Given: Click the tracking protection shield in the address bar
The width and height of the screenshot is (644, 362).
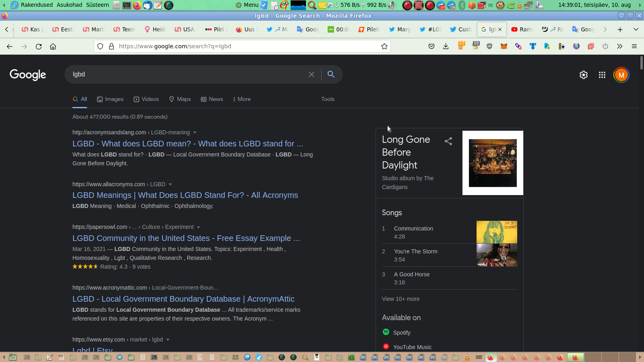Looking at the screenshot, I should point(101,46).
